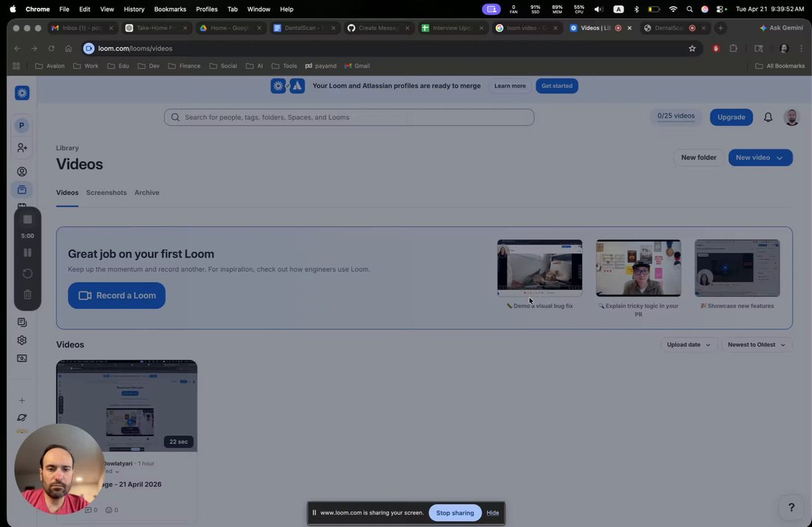Open the Newest to Oldest dropdown

[x=756, y=345]
